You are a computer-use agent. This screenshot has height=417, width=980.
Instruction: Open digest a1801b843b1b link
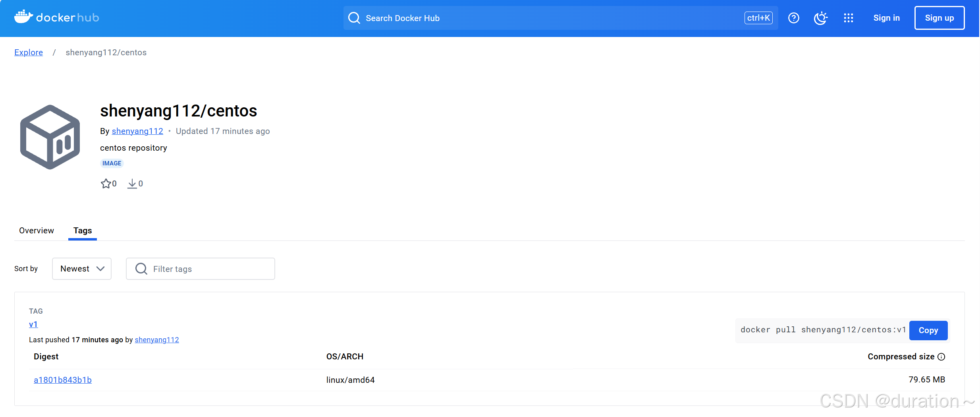(63, 380)
